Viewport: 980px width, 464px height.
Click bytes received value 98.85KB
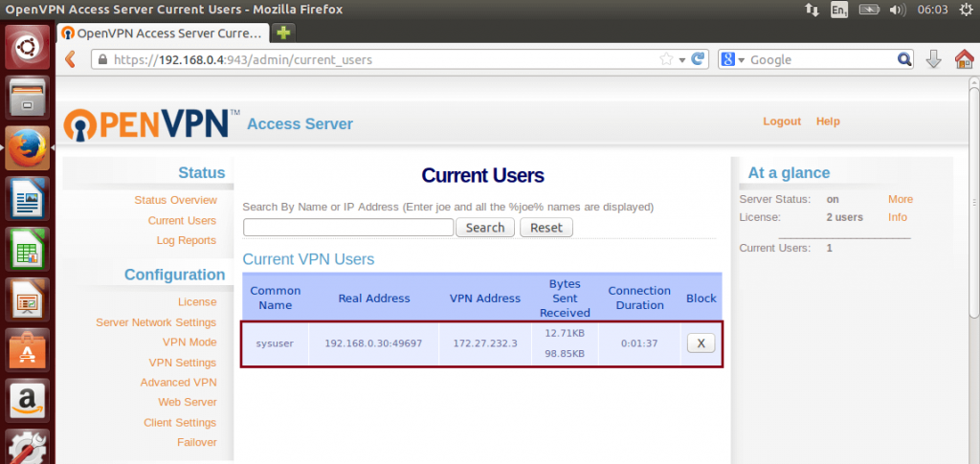[565, 353]
